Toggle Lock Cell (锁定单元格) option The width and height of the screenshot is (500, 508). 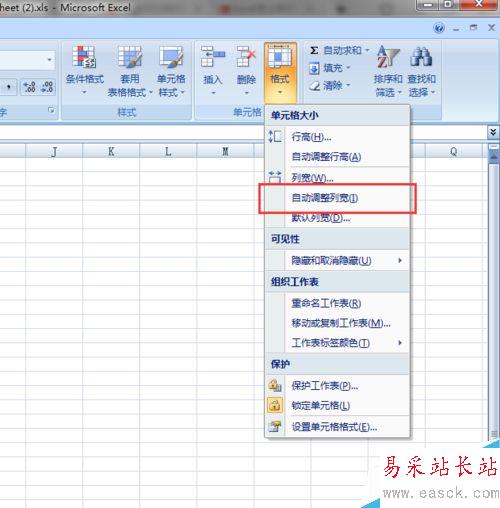point(337,406)
